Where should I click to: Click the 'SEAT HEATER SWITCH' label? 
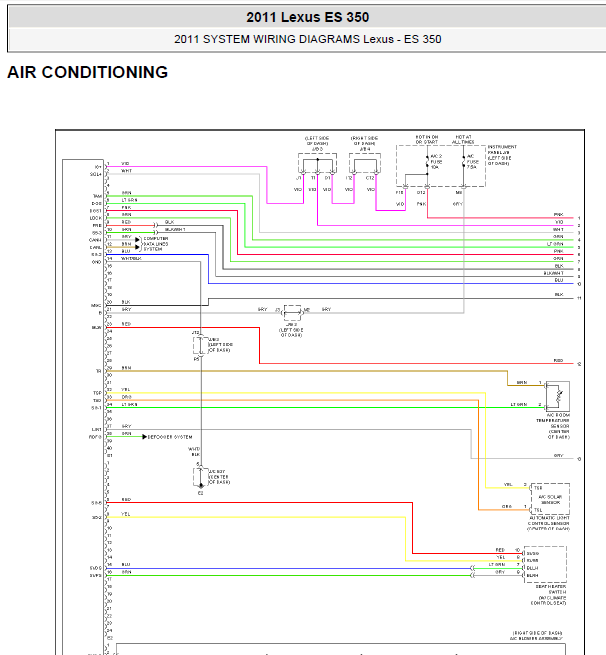pos(551,589)
